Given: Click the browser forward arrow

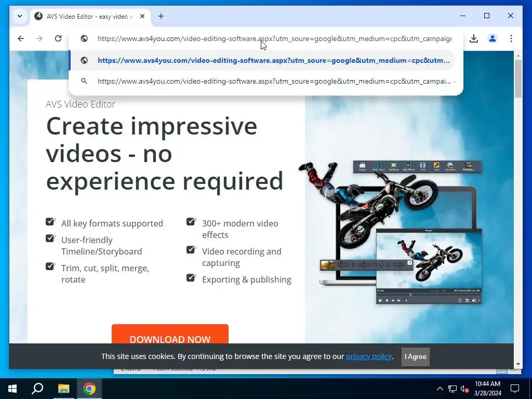Looking at the screenshot, I should click(39, 38).
